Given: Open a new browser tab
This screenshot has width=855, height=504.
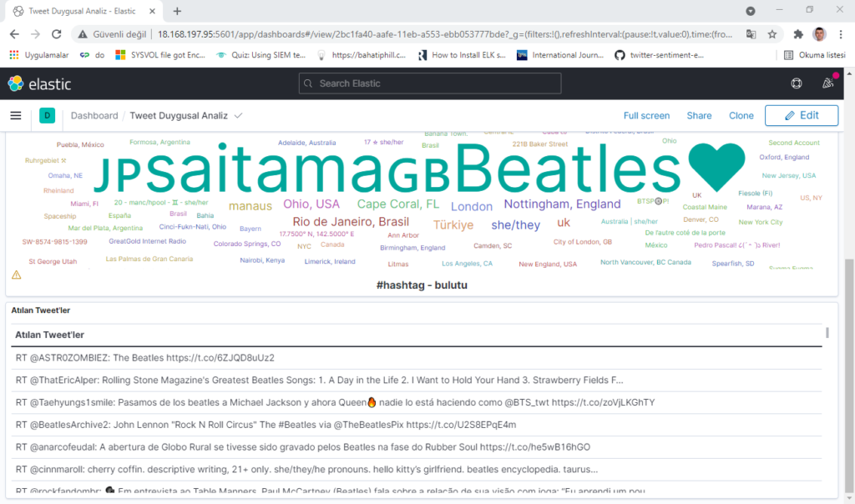Looking at the screenshot, I should coord(177,11).
